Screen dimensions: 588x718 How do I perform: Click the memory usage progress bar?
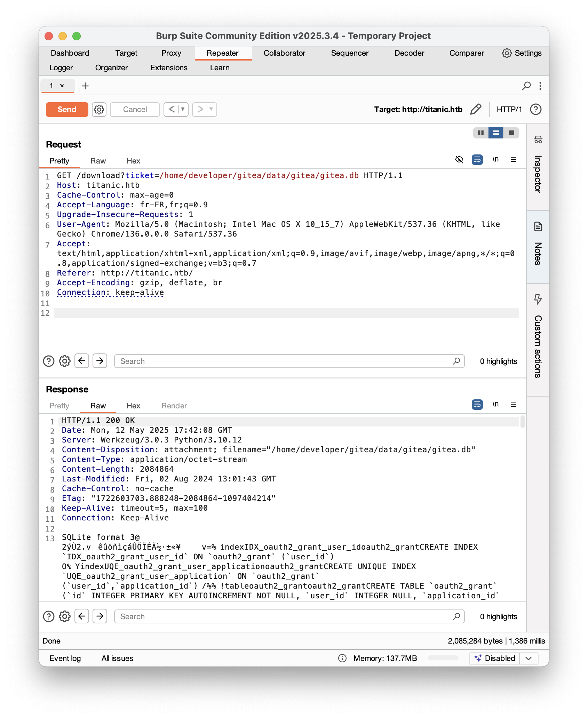click(x=443, y=658)
